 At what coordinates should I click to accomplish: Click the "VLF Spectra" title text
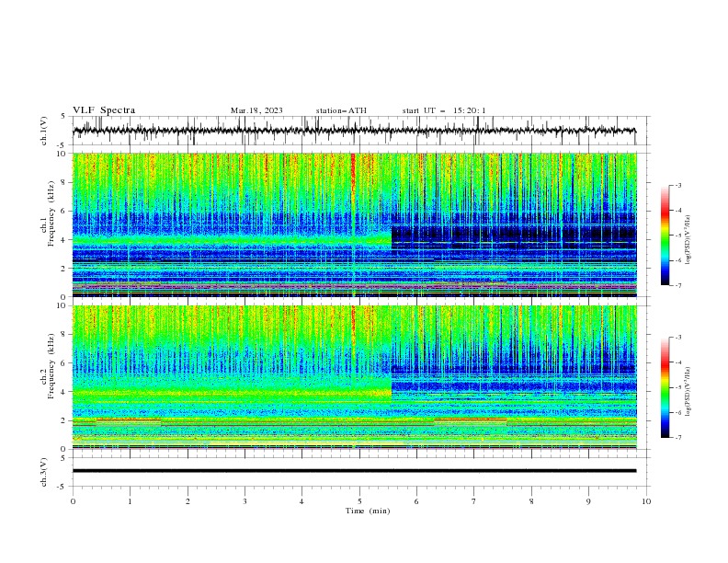(x=104, y=110)
